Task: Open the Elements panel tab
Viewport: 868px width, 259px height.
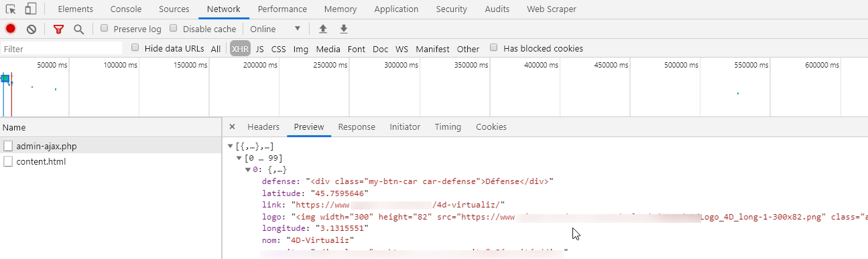Action: (x=76, y=9)
